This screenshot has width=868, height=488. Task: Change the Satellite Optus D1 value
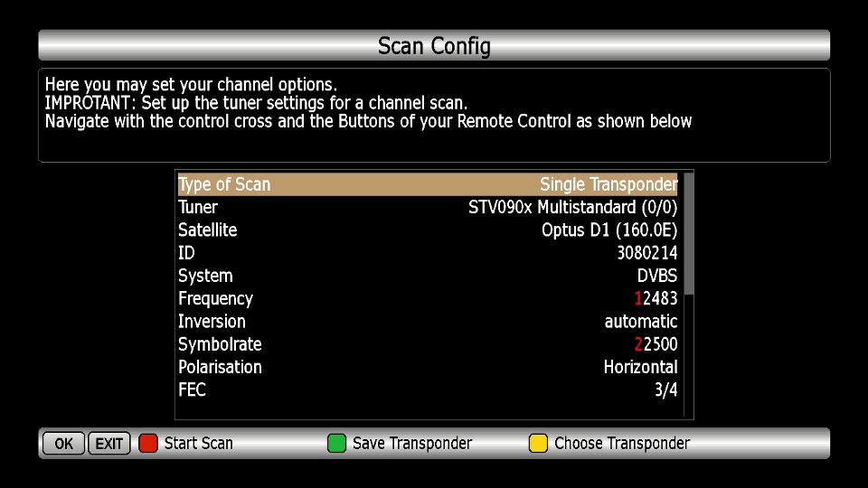tap(609, 230)
